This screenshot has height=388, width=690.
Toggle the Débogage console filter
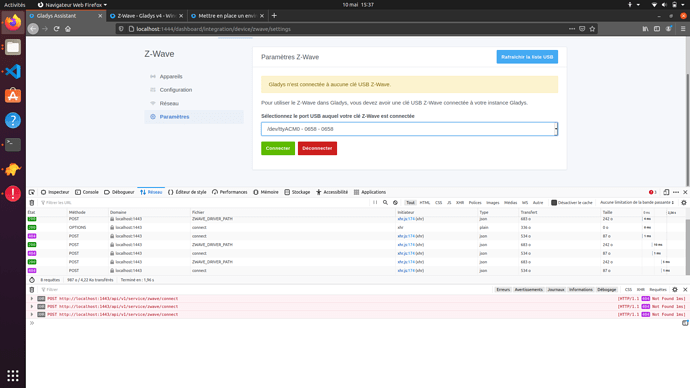[x=606, y=289]
